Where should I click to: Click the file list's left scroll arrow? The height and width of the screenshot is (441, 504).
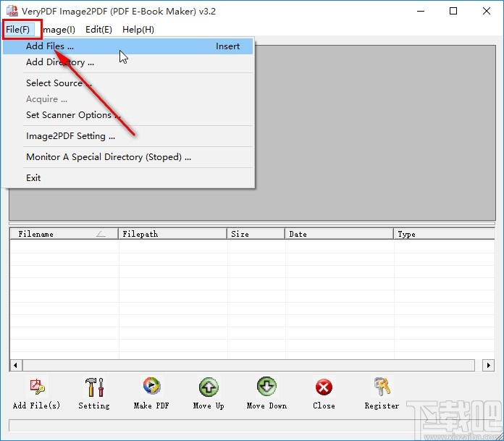click(16, 365)
